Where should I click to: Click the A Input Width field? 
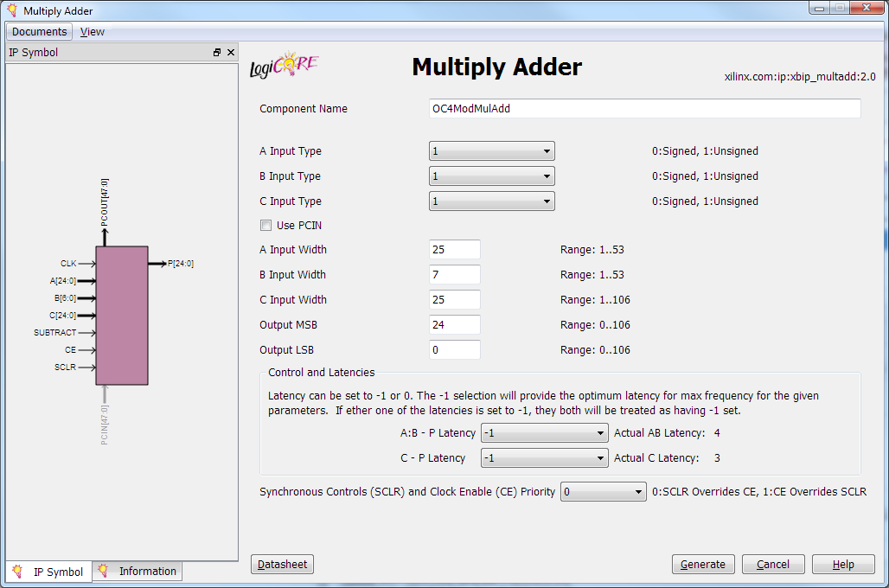click(455, 250)
